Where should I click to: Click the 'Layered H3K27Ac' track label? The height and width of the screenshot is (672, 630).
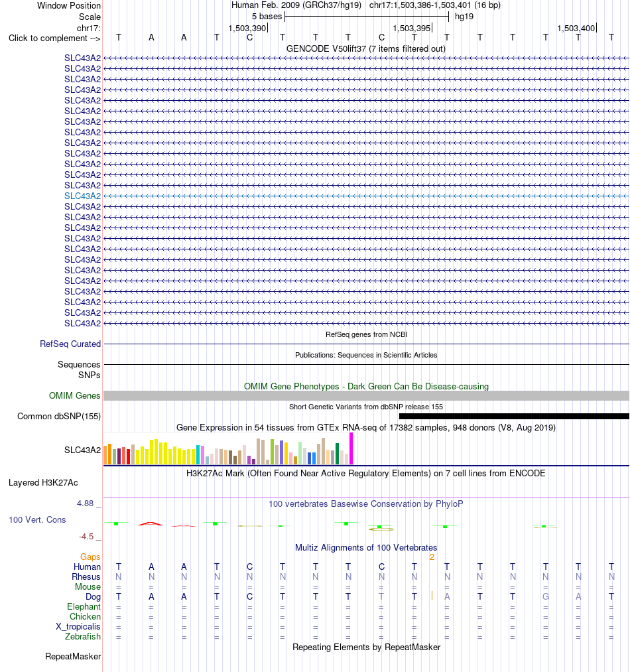[43, 482]
